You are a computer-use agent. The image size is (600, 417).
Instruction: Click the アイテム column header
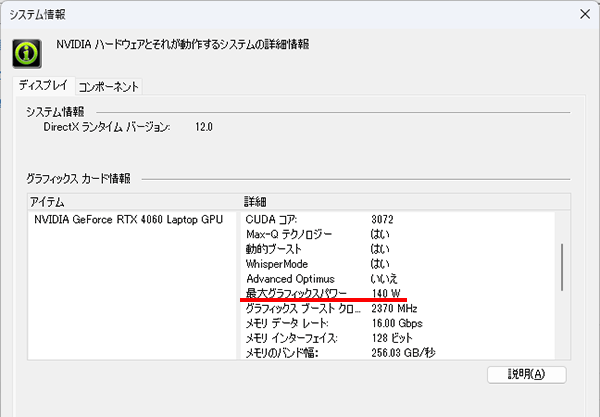[x=47, y=202]
